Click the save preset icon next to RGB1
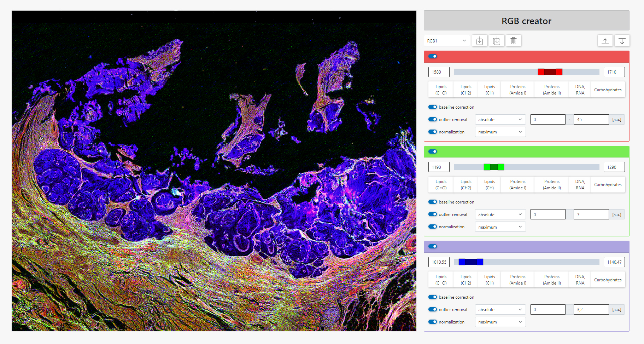The height and width of the screenshot is (344, 644). 480,41
